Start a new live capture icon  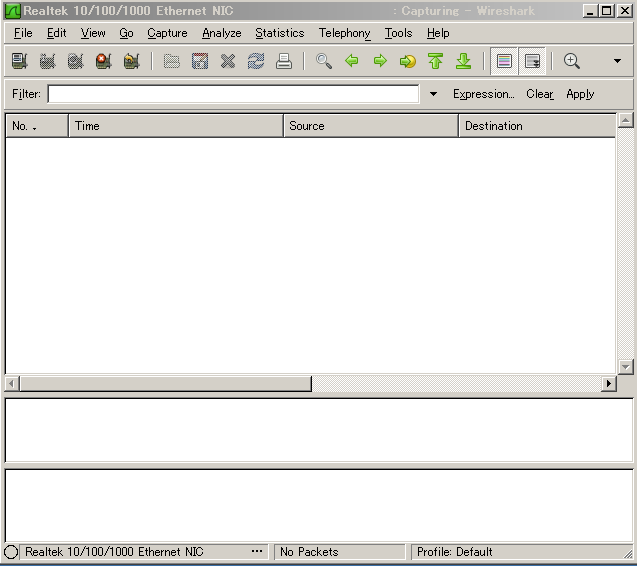pyautogui.click(x=75, y=61)
